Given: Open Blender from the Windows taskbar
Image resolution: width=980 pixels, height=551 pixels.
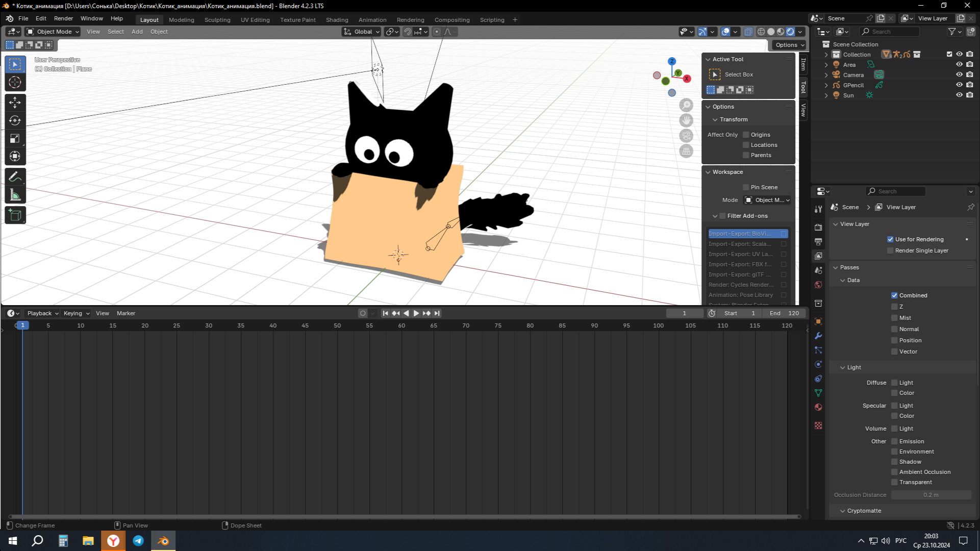Looking at the screenshot, I should (163, 541).
